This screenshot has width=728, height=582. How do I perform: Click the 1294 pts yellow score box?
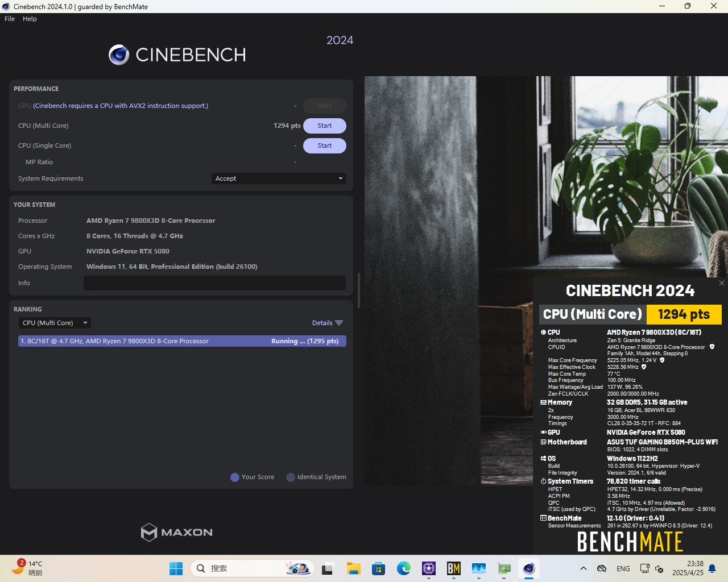tap(684, 314)
